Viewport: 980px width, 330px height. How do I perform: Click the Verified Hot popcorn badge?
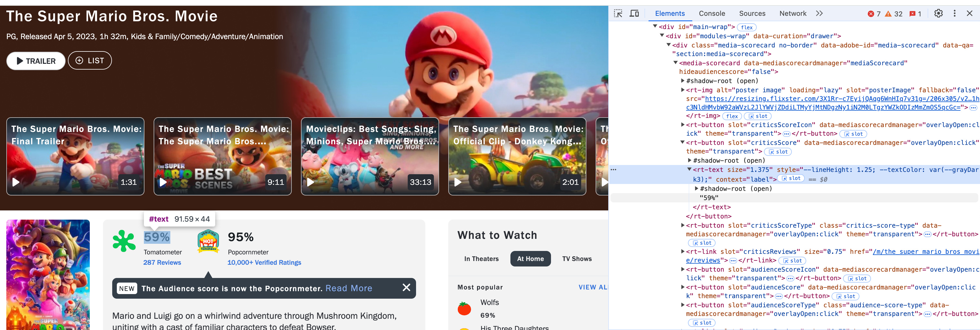(208, 241)
